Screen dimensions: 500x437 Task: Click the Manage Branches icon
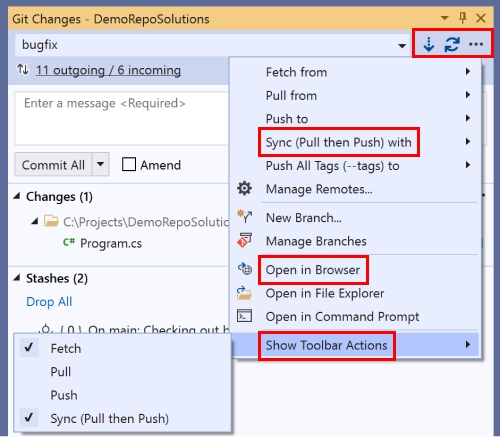click(244, 240)
